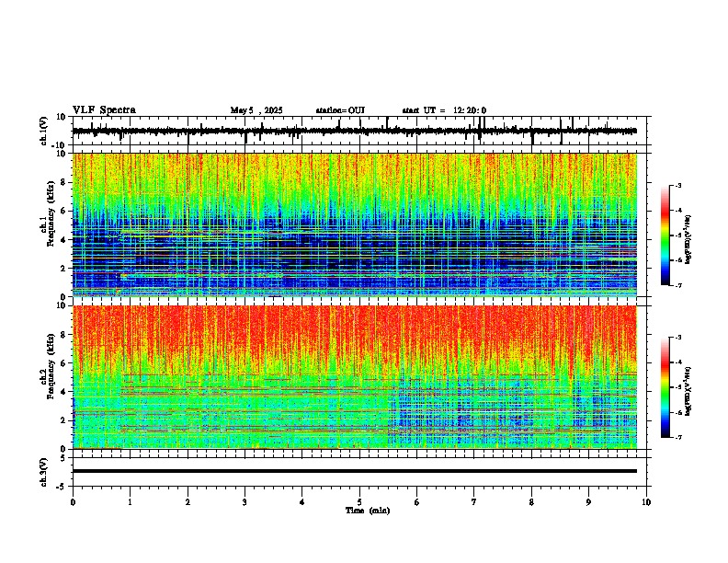Image resolution: width=728 pixels, height=563 pixels.
Task: Click the "8" kHz tick on ch.1 frequency axis
Action: [x=63, y=182]
